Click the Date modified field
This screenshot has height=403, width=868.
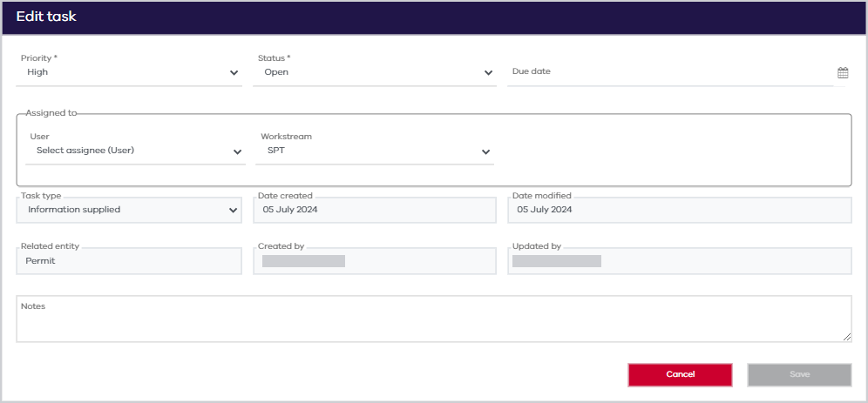pyautogui.click(x=680, y=210)
